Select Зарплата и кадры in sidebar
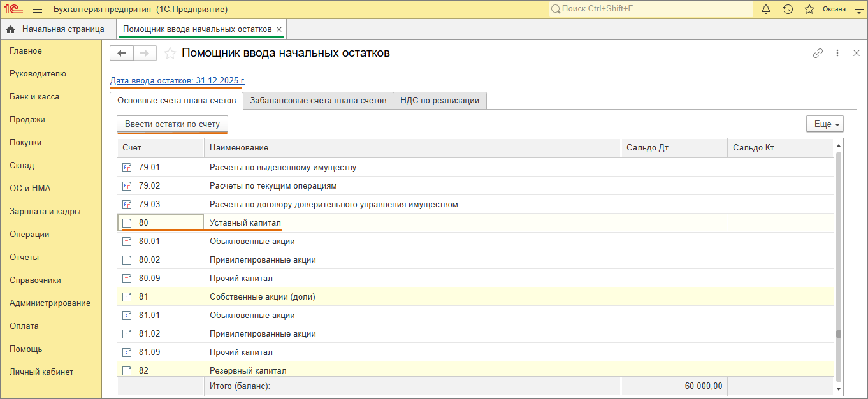Image resolution: width=868 pixels, height=399 pixels. (x=45, y=212)
